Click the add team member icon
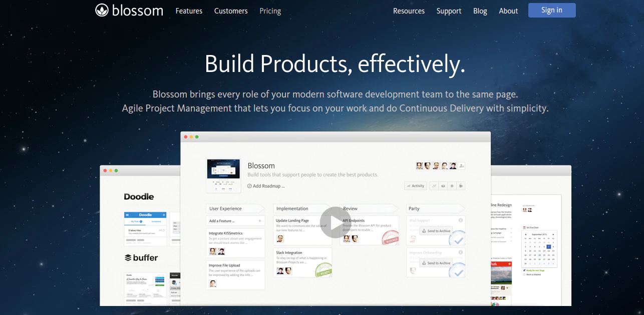 [461, 165]
